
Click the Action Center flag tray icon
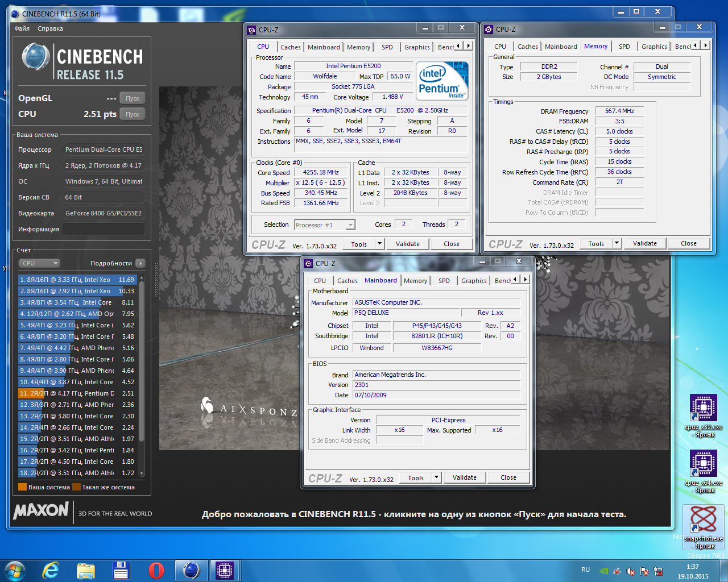click(x=644, y=571)
